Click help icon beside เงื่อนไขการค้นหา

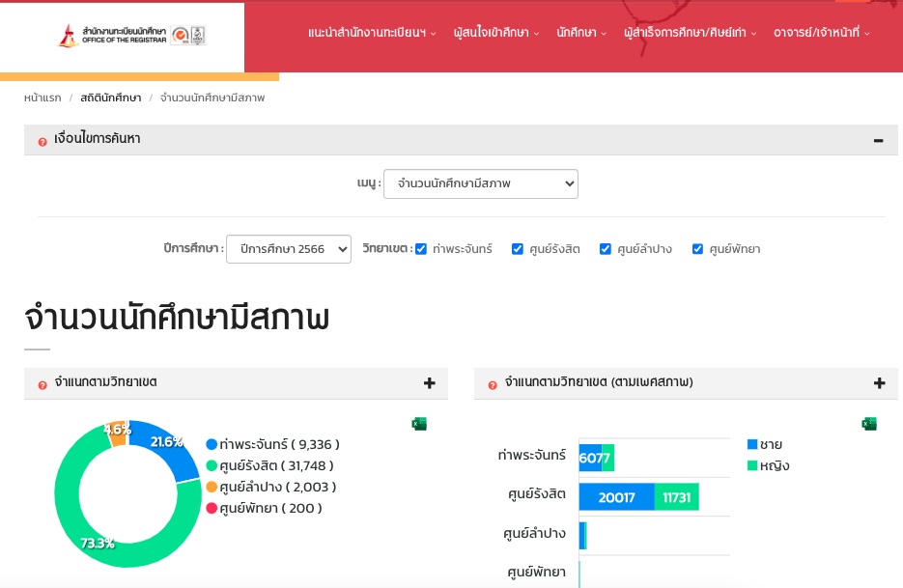(x=42, y=142)
